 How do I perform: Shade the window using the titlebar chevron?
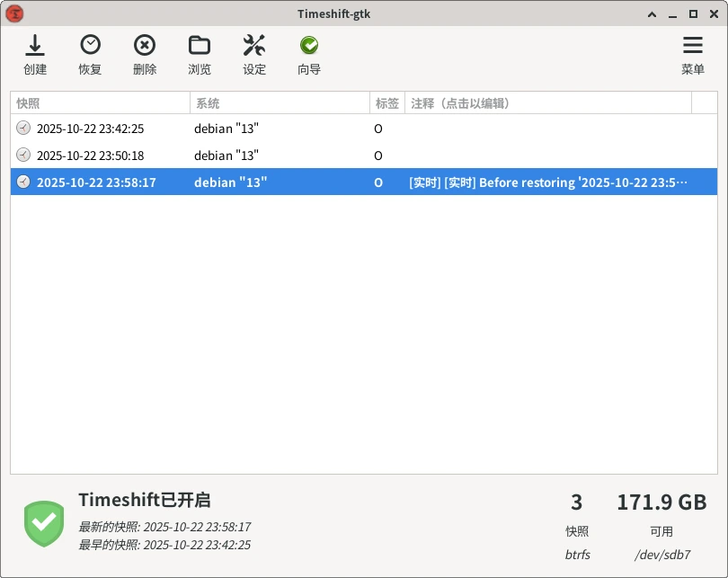(x=652, y=13)
